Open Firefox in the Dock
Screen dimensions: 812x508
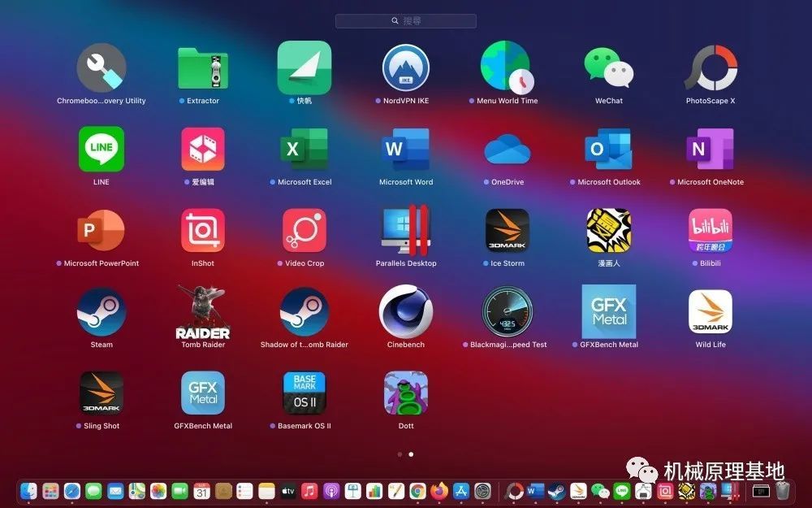439,490
